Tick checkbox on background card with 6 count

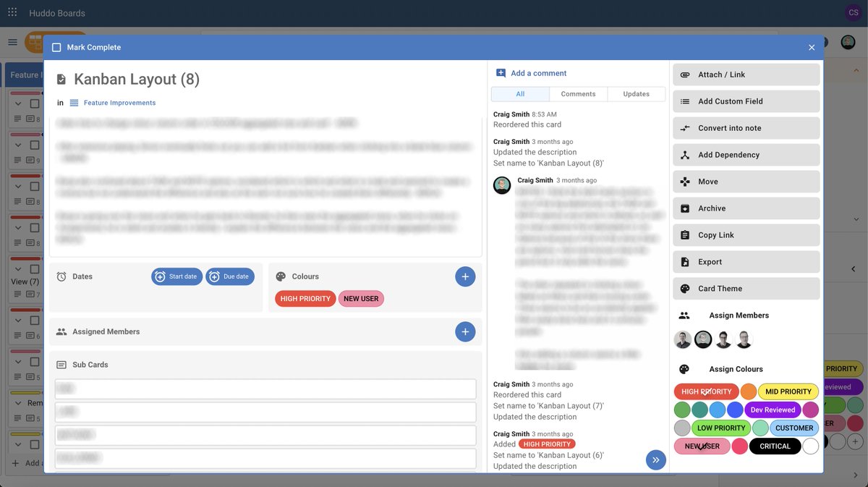(34, 320)
